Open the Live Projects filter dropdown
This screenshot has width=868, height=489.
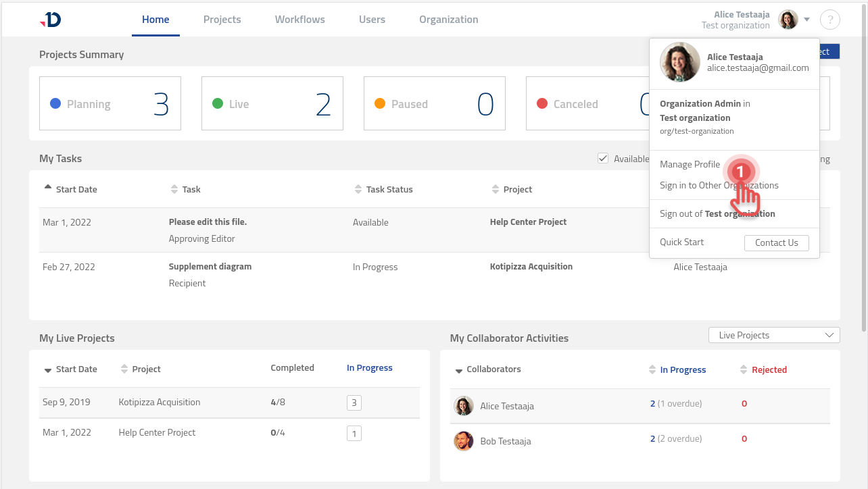pyautogui.click(x=773, y=334)
